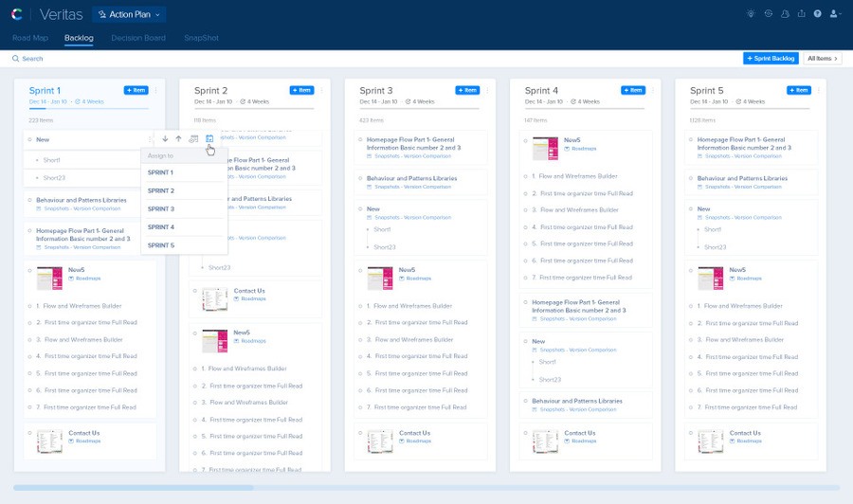Assign item to SPRINT 5

pyautogui.click(x=184, y=245)
